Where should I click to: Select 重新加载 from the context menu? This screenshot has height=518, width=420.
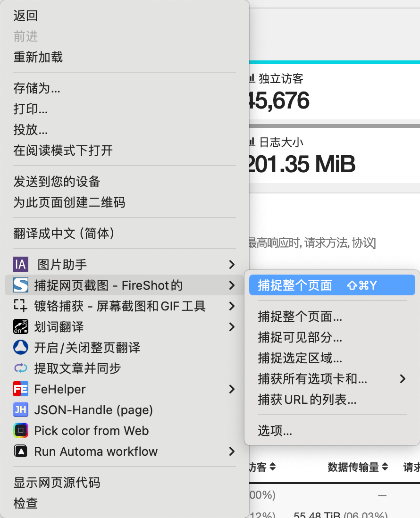[x=38, y=58]
